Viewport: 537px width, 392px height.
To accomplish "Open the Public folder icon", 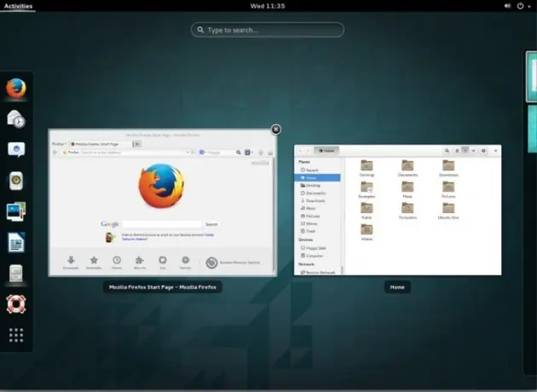I will 367,208.
